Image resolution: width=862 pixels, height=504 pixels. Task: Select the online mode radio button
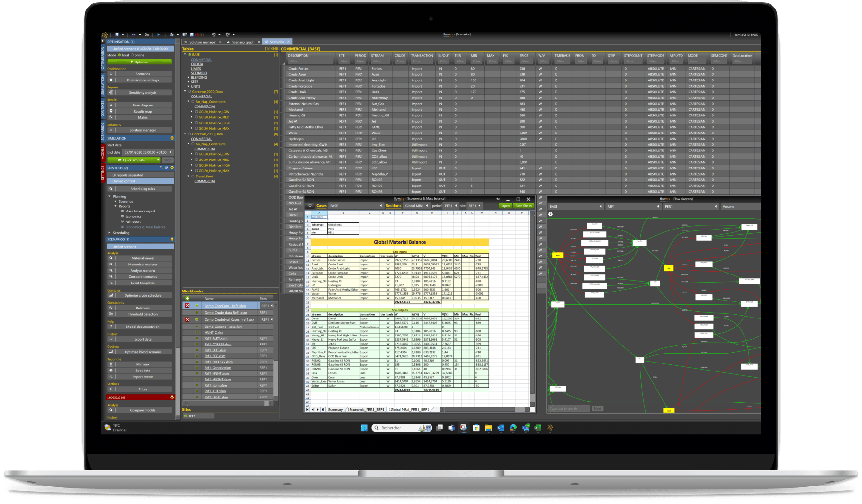(133, 55)
